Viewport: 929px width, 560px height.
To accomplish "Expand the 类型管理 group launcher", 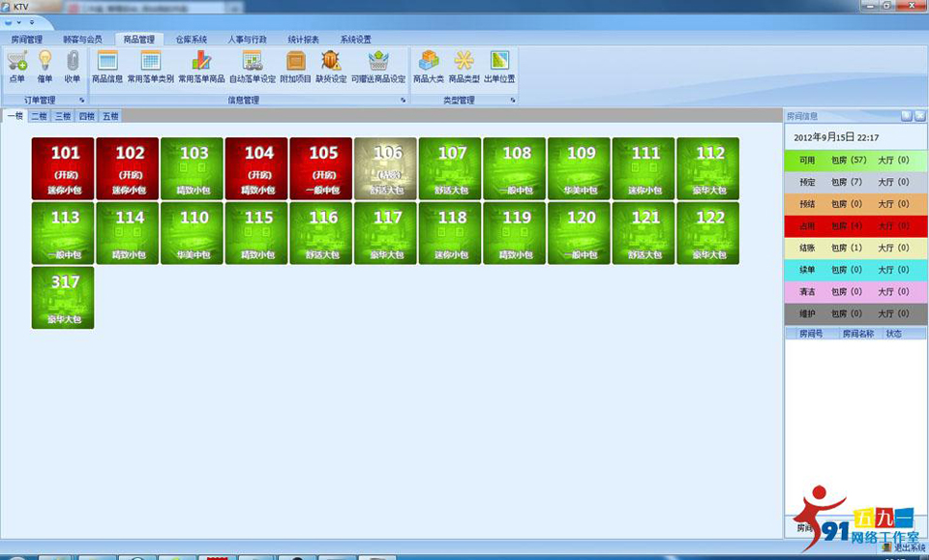I will coord(511,100).
